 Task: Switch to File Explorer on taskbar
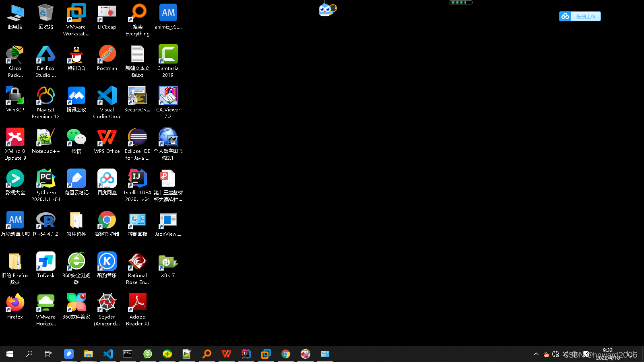[x=89, y=354]
